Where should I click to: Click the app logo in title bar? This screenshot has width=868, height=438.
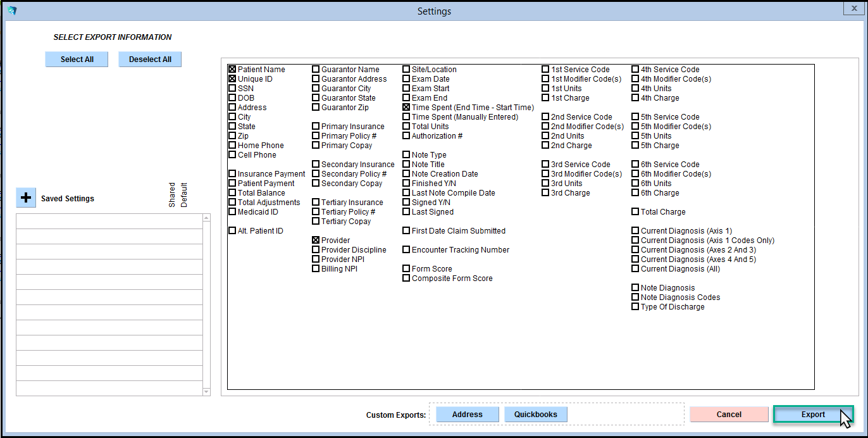(11, 11)
